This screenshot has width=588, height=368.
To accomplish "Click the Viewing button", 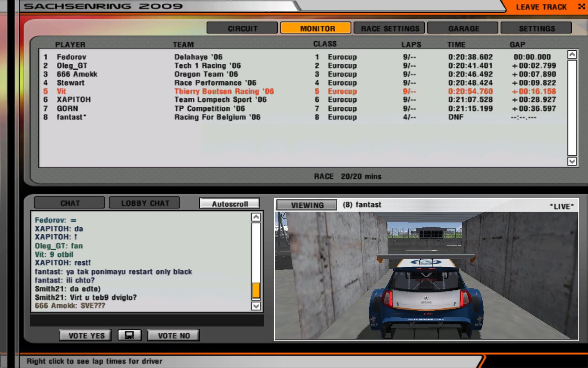I will coord(307,205).
